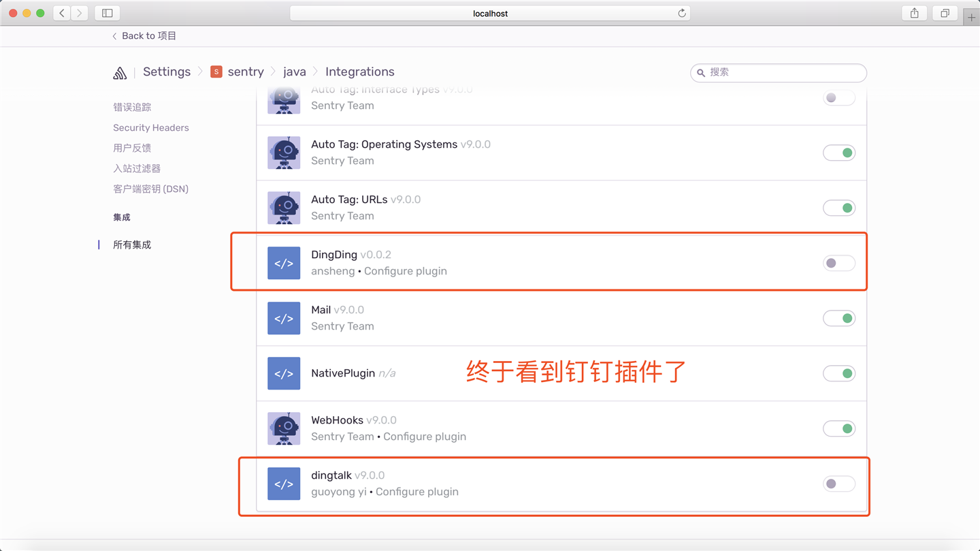Show all tabs overview in Safari
This screenshot has height=551, width=980.
pyautogui.click(x=945, y=13)
